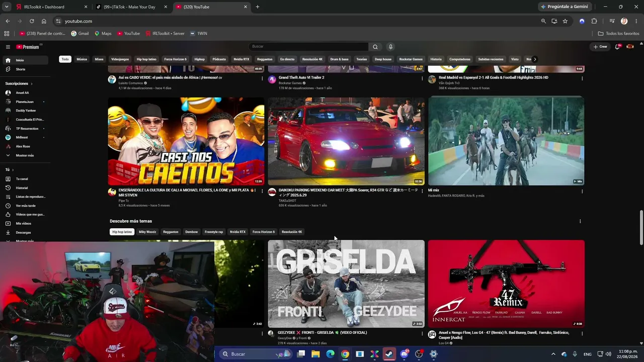This screenshot has height=362, width=644.
Task: Open YouTube notifications bell
Action: [x=618, y=47]
